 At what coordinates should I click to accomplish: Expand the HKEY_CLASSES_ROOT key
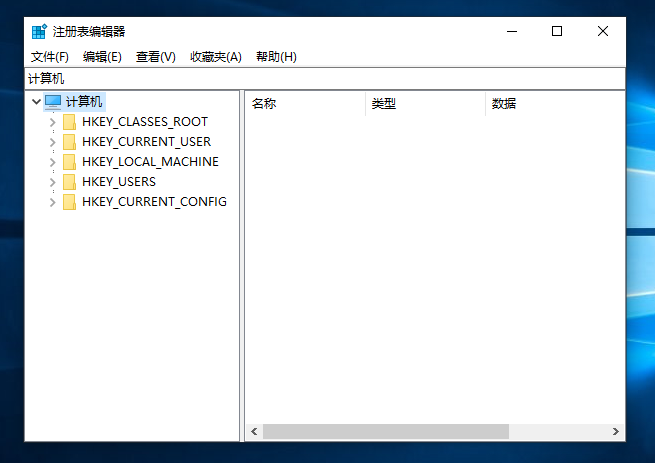tap(52, 122)
